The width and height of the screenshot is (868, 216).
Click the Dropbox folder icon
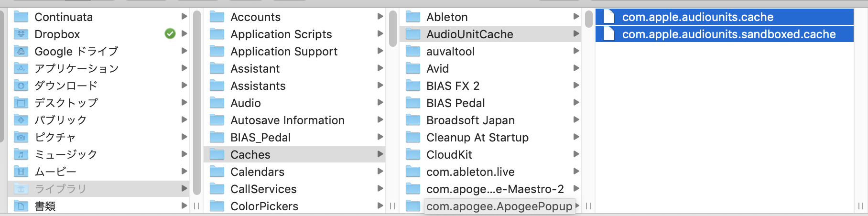pos(21,34)
